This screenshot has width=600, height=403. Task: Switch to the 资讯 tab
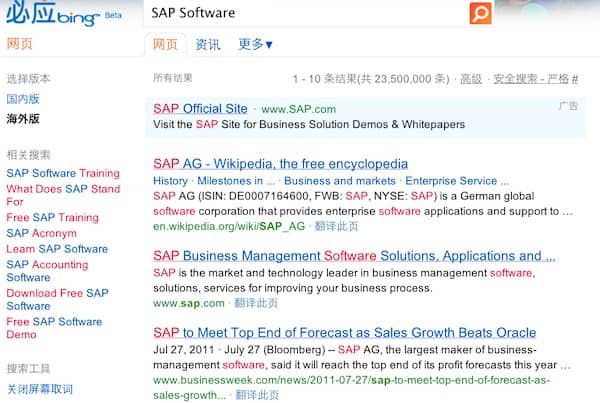click(x=208, y=44)
